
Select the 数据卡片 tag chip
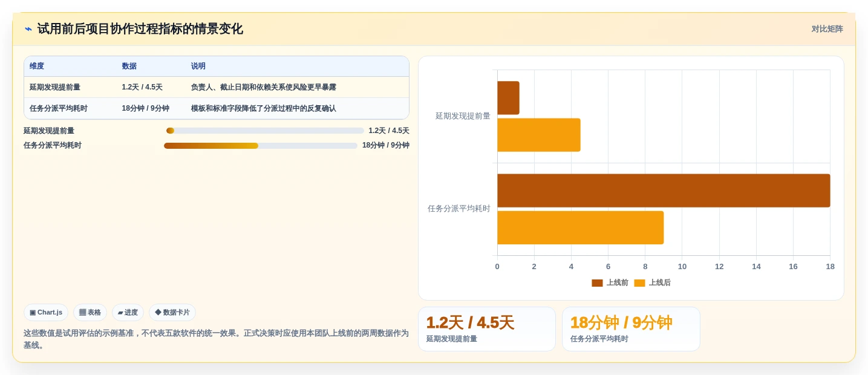[x=172, y=313]
